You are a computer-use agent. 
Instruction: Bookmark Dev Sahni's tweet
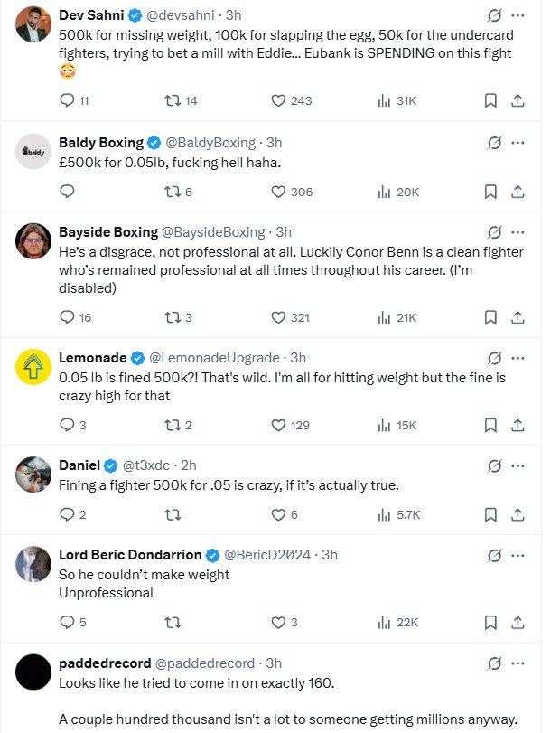(x=490, y=101)
